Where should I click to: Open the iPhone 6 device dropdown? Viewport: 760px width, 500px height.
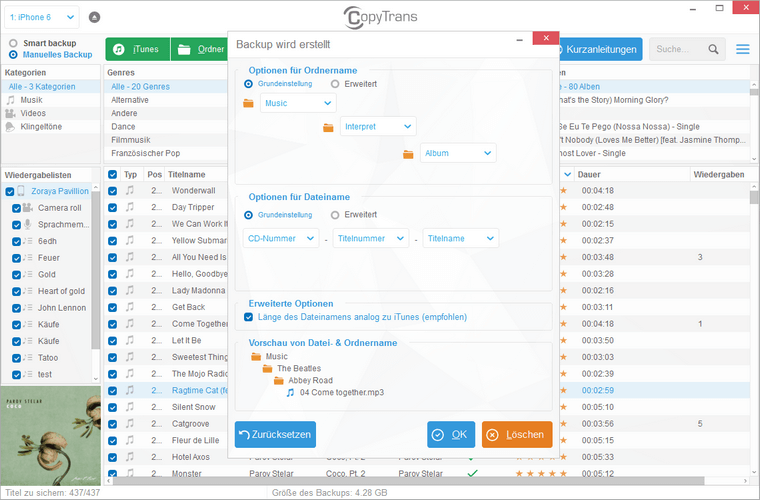(x=42, y=17)
